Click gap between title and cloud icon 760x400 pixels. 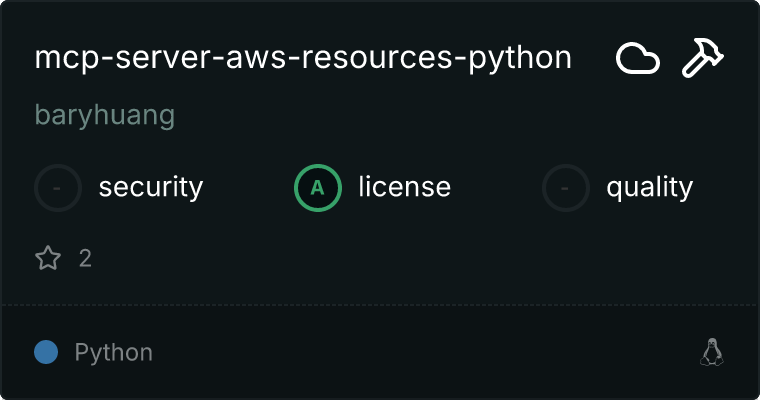[593, 59]
